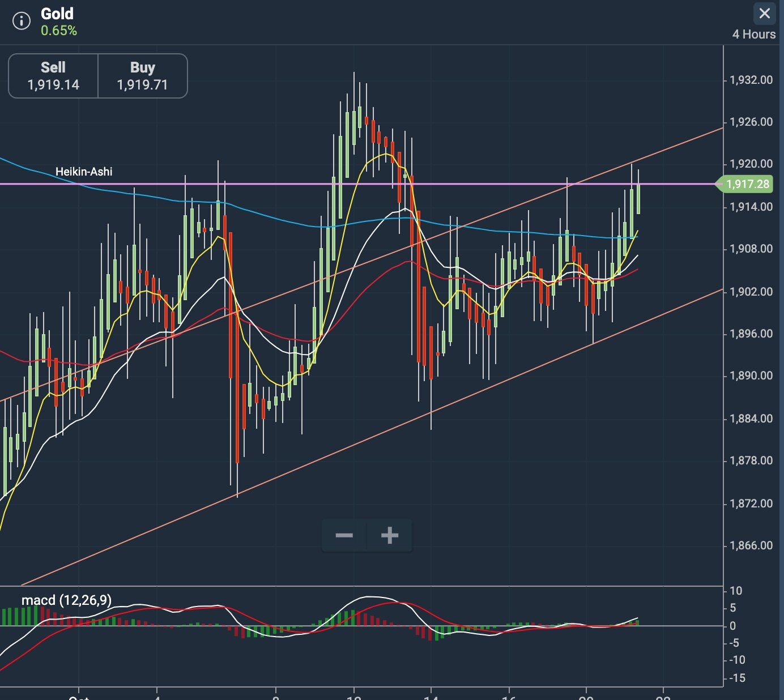Click the 1,908.00 price axis label

click(751, 249)
